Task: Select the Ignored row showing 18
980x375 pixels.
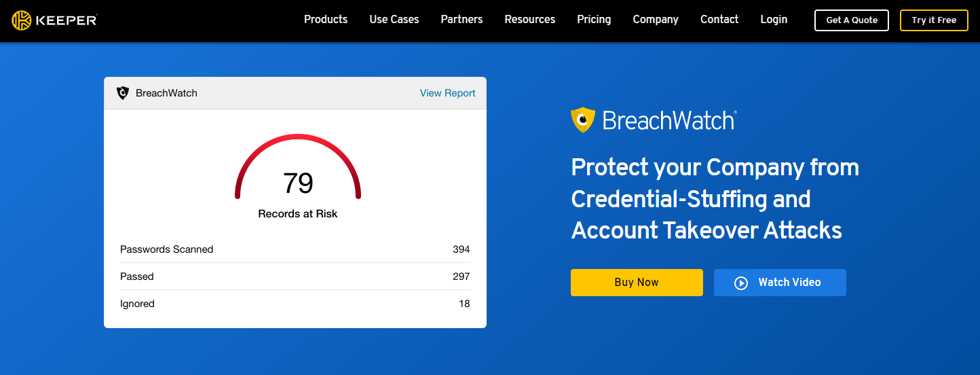Action: click(295, 304)
